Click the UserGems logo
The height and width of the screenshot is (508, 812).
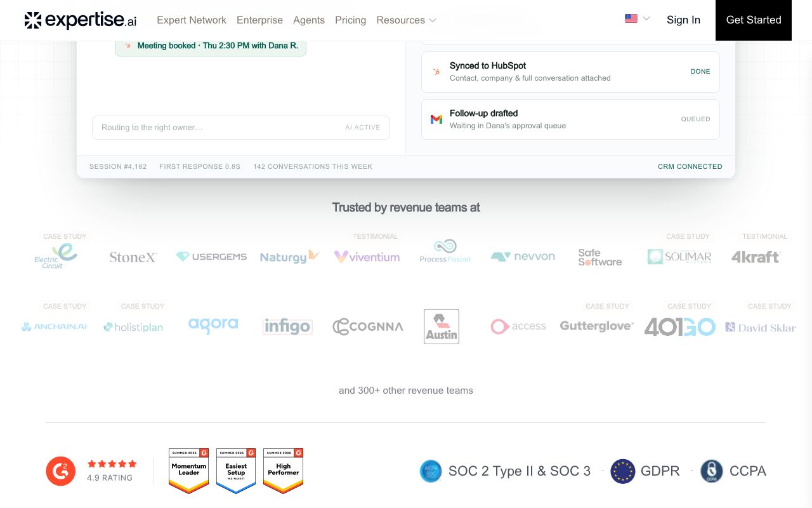pos(211,257)
